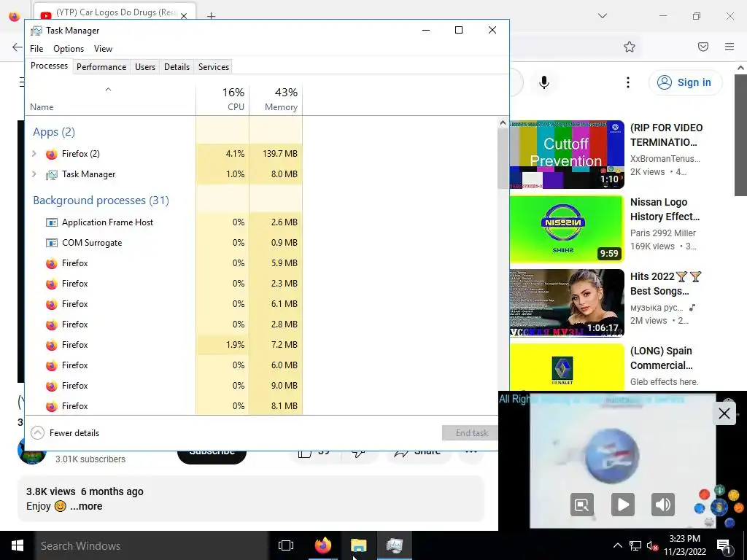Sort by the Name column header
This screenshot has width=747, height=560.
click(110, 99)
